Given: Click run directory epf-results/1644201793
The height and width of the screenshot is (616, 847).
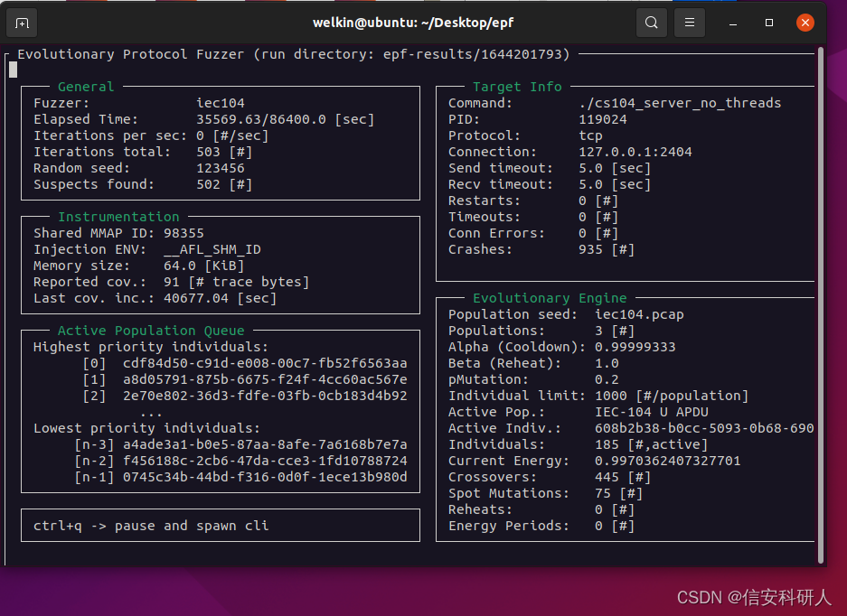Looking at the screenshot, I should click(x=473, y=54).
